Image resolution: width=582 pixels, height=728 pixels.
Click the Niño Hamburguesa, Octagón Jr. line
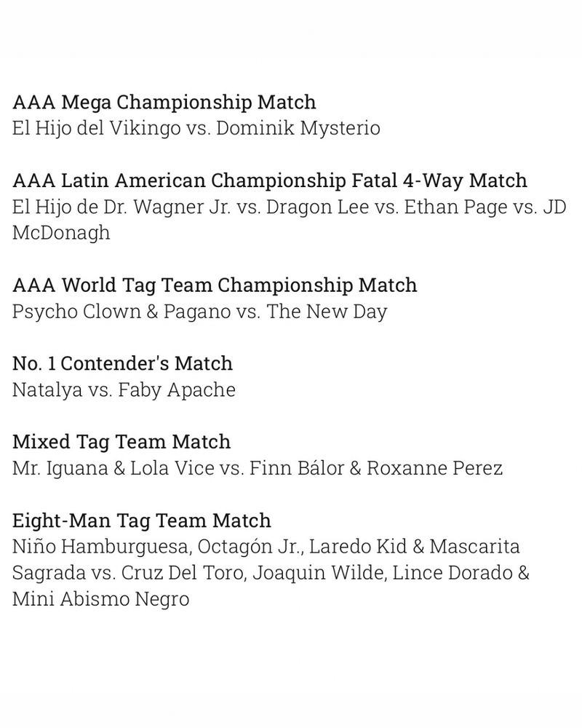266,547
